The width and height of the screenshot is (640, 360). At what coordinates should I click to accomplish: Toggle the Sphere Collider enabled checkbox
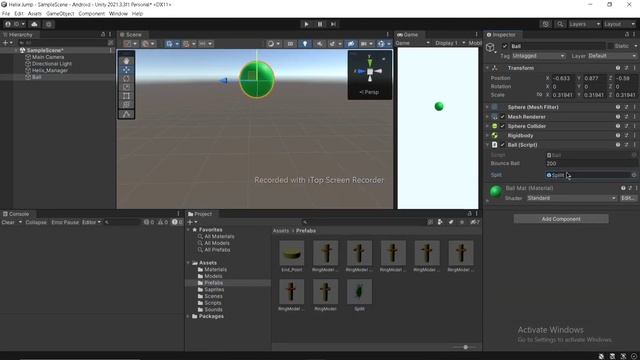click(x=503, y=126)
